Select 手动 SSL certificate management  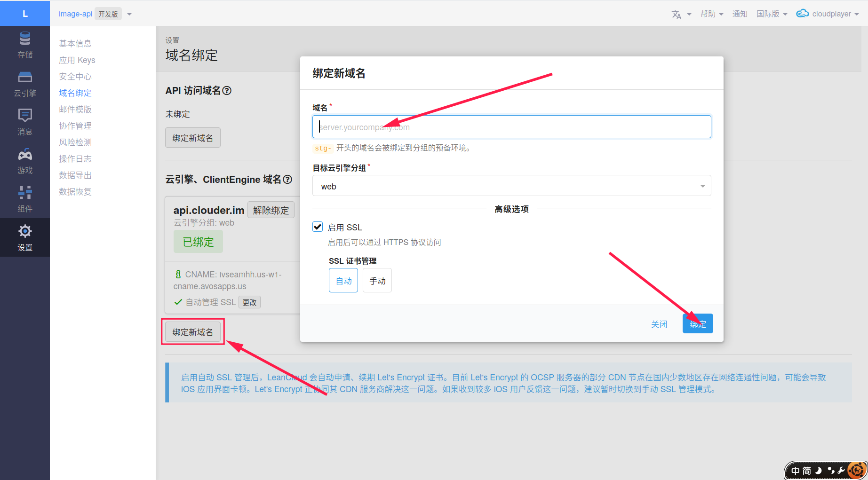[377, 281]
